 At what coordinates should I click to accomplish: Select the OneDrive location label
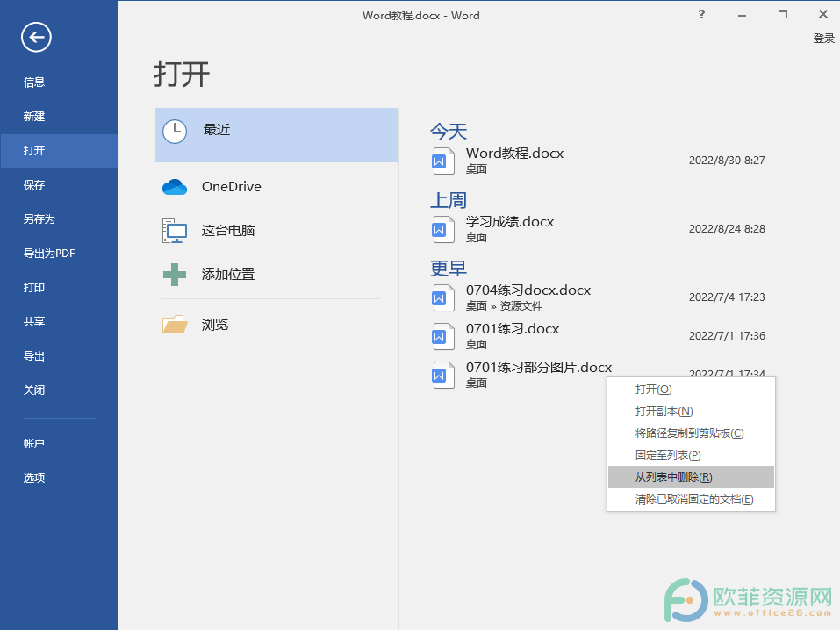[x=232, y=187]
